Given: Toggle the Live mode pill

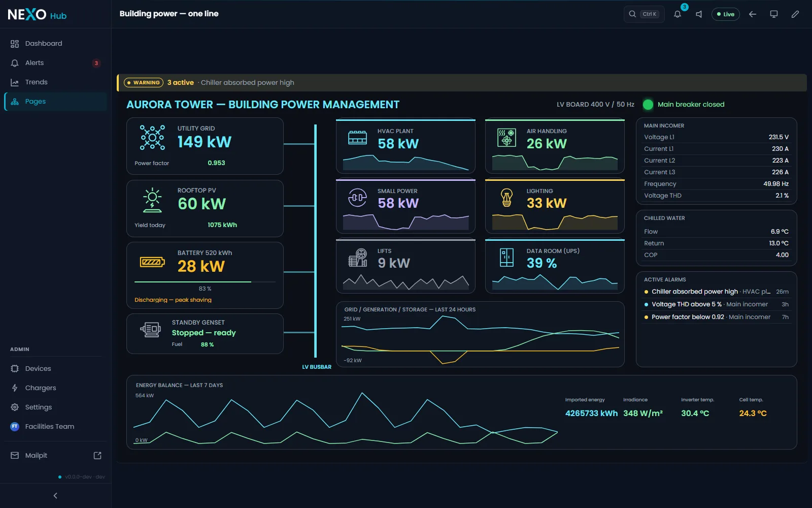Looking at the screenshot, I should click(726, 14).
